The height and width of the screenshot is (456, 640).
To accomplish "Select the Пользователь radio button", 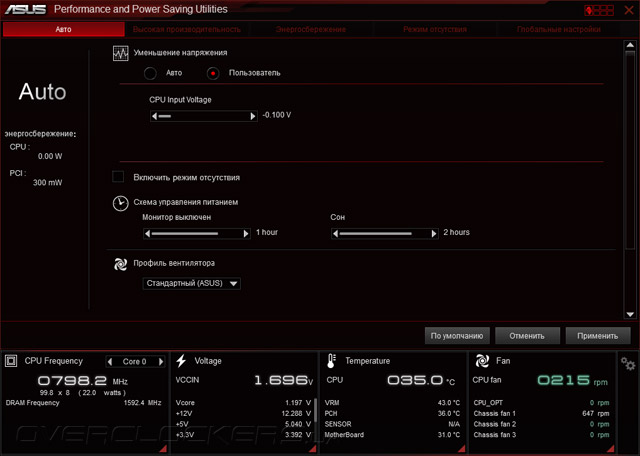I will point(213,73).
